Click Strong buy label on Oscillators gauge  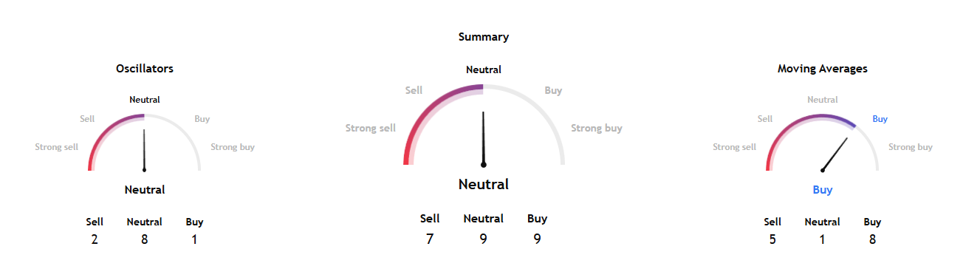[233, 147]
